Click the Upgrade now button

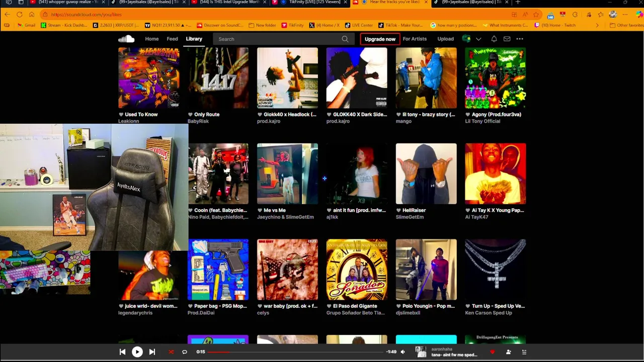(380, 39)
